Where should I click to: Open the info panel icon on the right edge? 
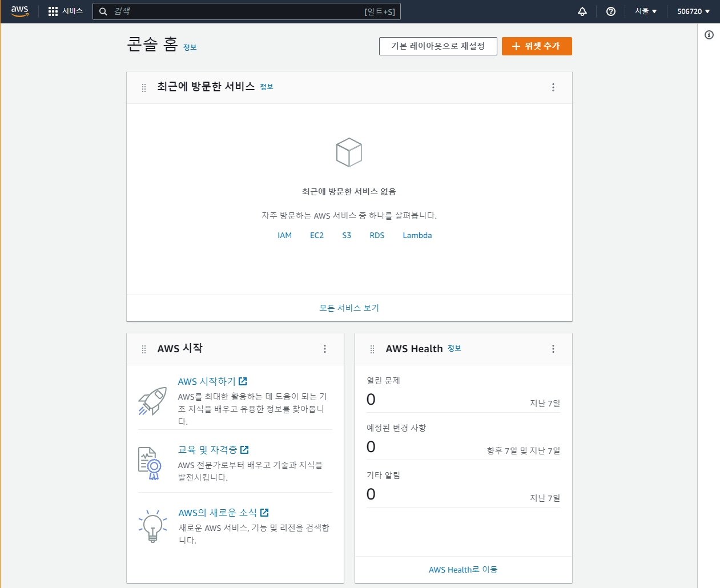pos(709,35)
